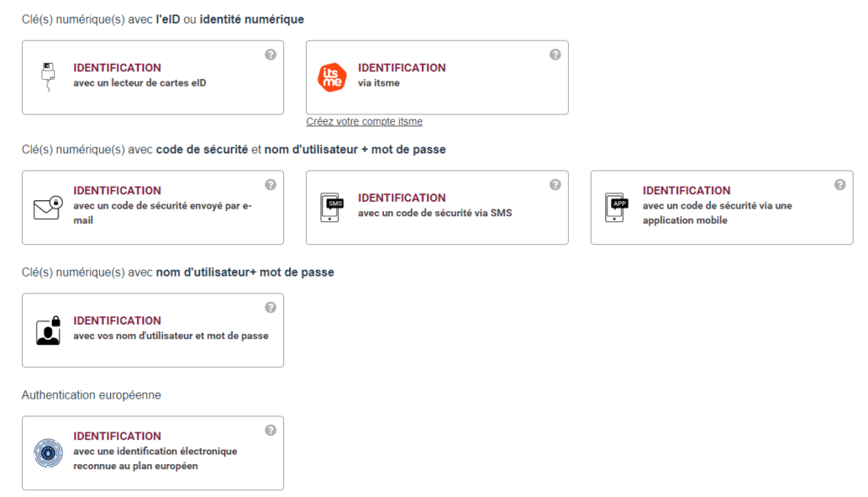Open help for SMS security code option

click(x=554, y=185)
